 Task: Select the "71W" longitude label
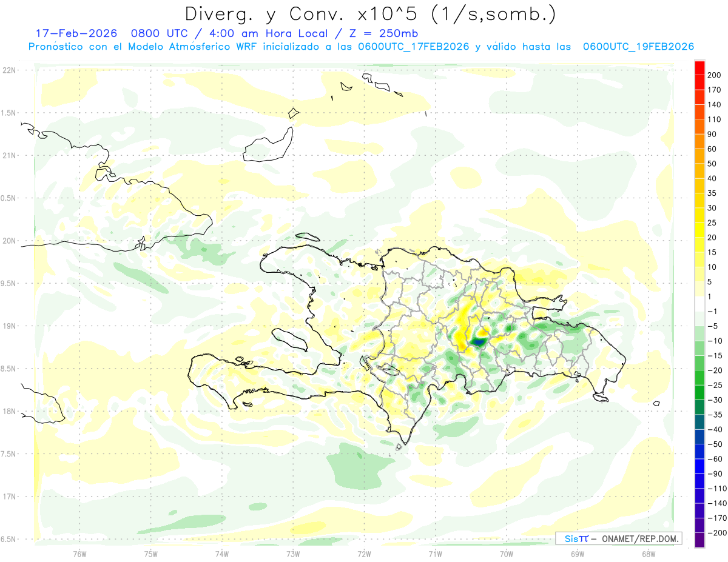pyautogui.click(x=435, y=553)
